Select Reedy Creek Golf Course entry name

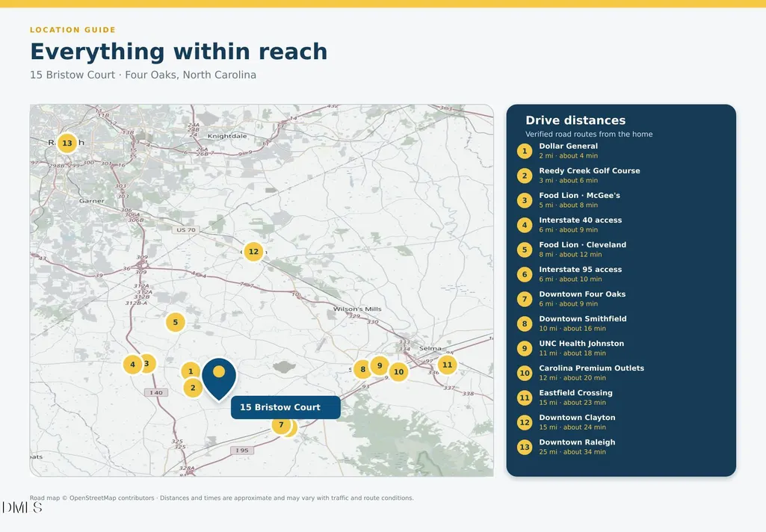point(589,170)
